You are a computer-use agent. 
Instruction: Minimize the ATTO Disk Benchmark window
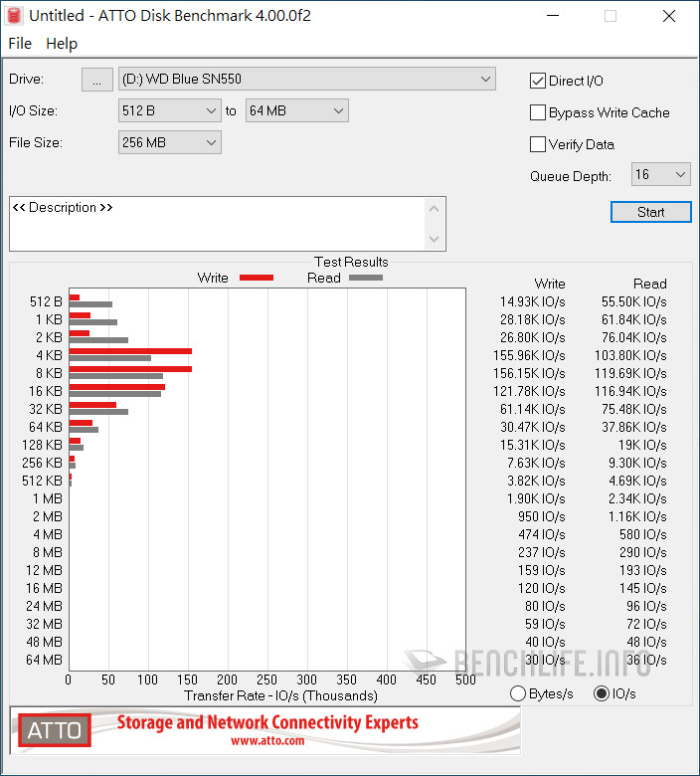click(553, 16)
